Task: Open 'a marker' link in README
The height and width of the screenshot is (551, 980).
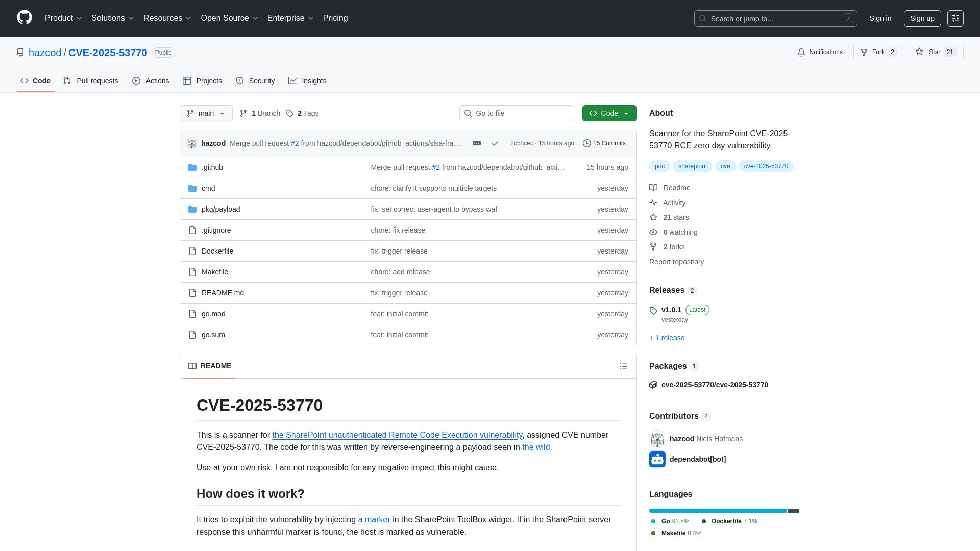Action: (374, 519)
